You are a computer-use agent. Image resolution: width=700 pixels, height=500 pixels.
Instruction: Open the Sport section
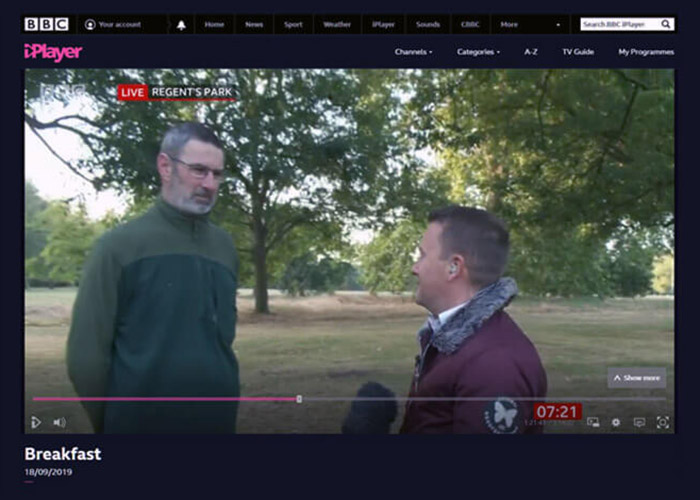click(293, 25)
